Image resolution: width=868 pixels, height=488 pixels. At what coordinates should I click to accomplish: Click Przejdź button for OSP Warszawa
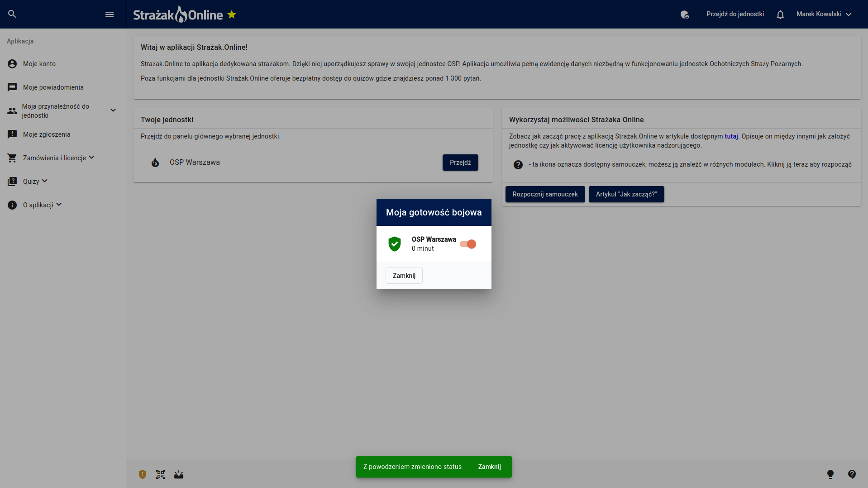tap(460, 163)
